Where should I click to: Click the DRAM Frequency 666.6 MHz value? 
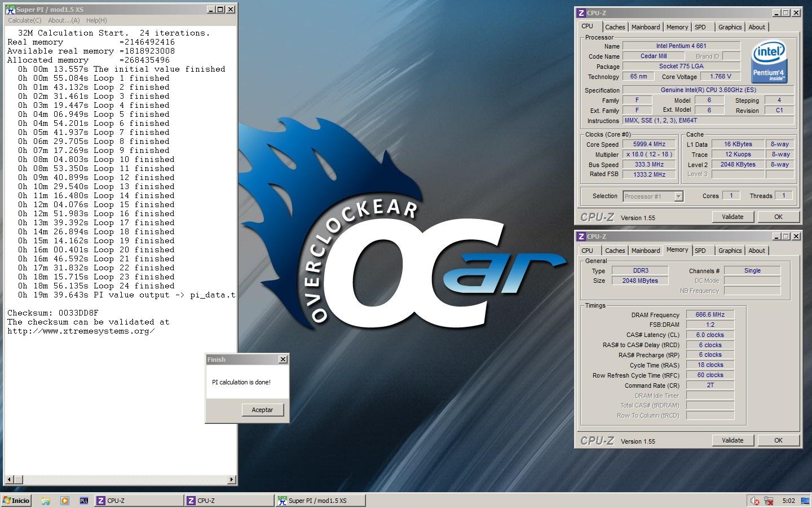[x=710, y=314]
